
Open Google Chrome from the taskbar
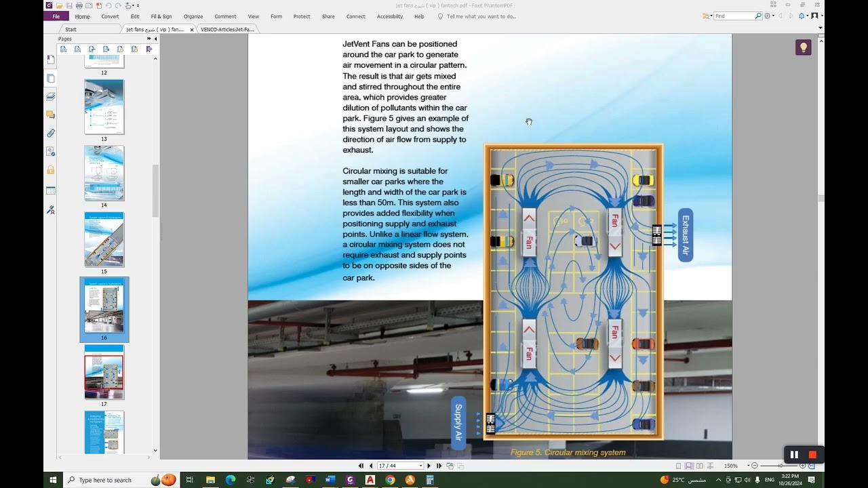coord(390,480)
